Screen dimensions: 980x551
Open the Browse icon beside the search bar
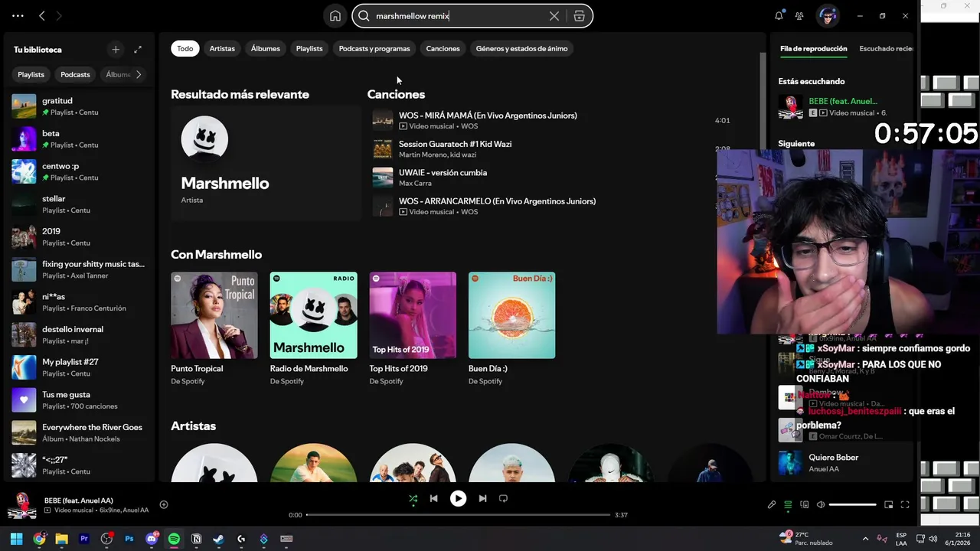coord(579,16)
